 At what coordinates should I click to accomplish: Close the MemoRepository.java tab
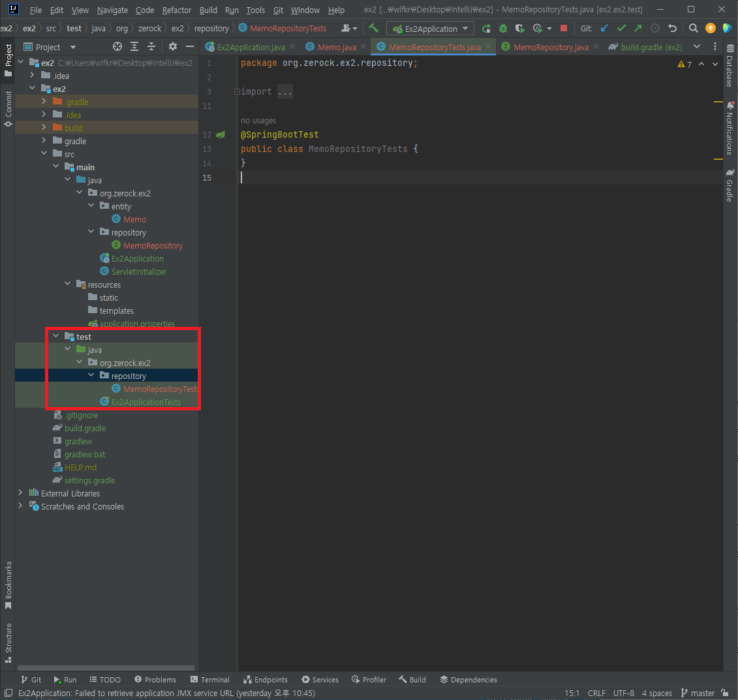(x=596, y=46)
